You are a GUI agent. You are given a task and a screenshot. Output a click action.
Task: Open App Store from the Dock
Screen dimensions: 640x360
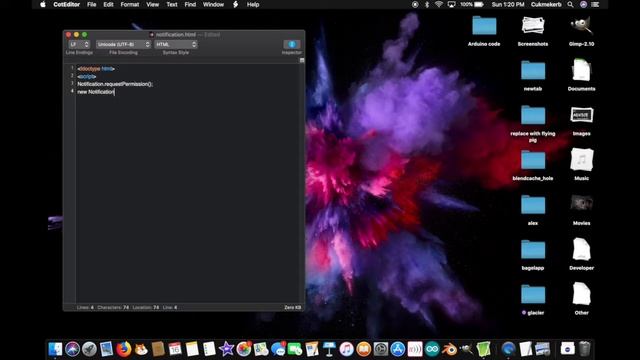[398, 349]
